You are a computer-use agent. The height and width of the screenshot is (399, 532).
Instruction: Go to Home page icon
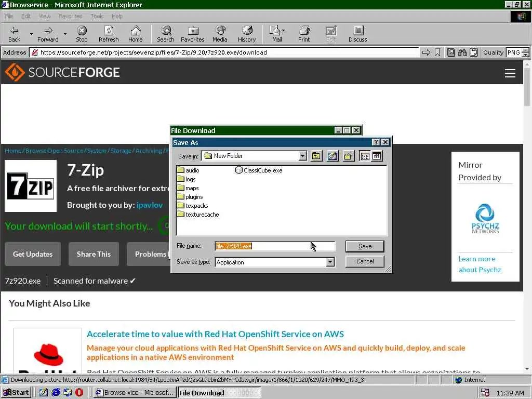pyautogui.click(x=136, y=34)
